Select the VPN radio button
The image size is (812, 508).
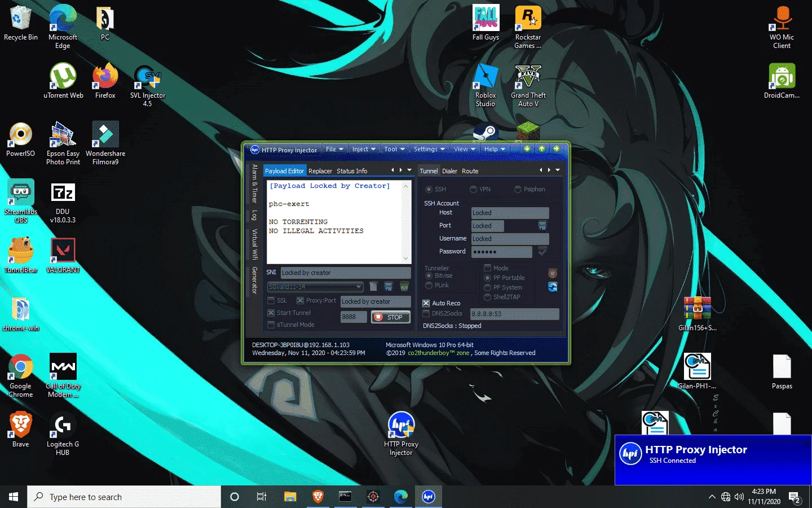[474, 189]
